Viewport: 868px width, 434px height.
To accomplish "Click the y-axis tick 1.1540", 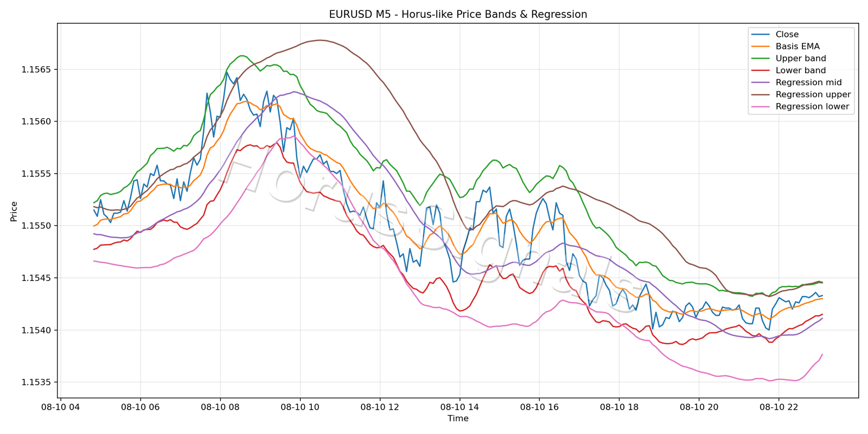I will 36,330.
